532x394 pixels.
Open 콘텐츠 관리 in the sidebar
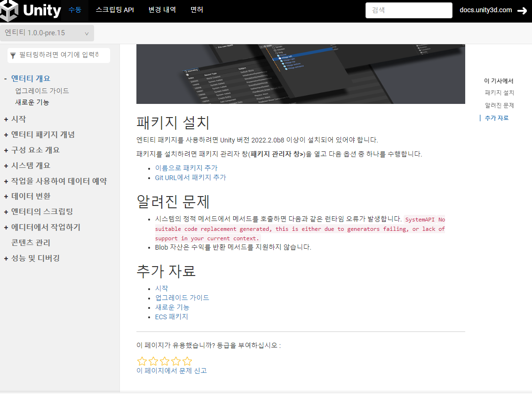pos(31,243)
